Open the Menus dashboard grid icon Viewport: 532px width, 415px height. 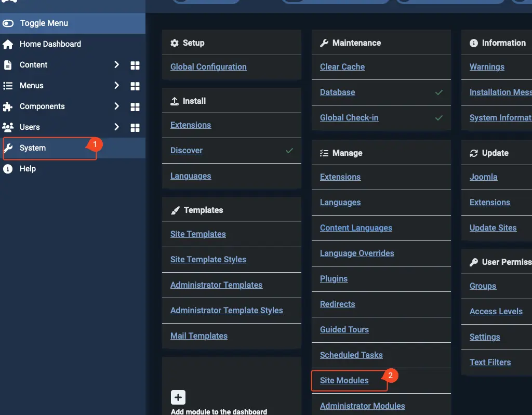click(x=135, y=86)
